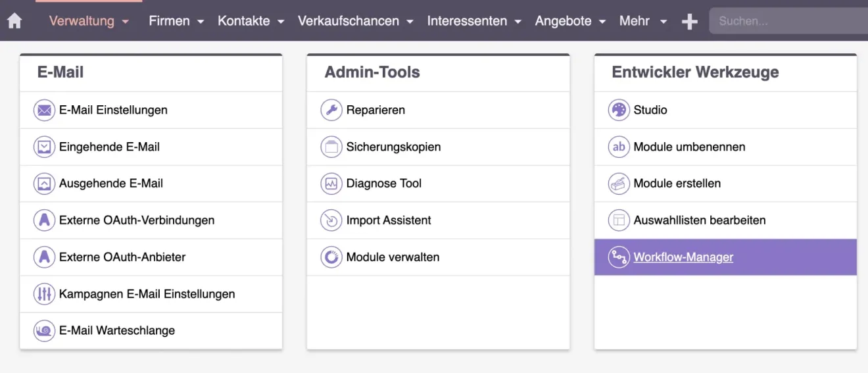The image size is (868, 373).
Task: Open the Reparieren link
Action: click(375, 110)
